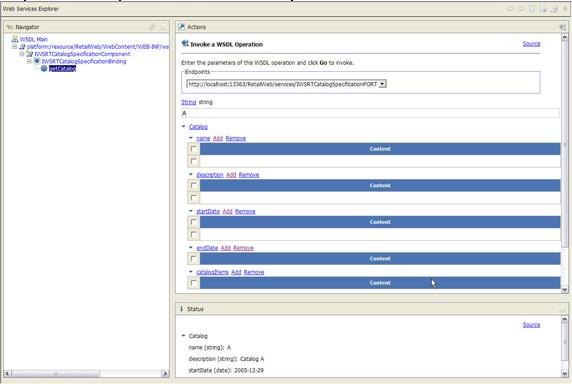Image resolution: width=572 pixels, height=384 pixels.
Task: Collapse the IWSRTCatalogSpecificationComponent tree node
Action: 22,54
